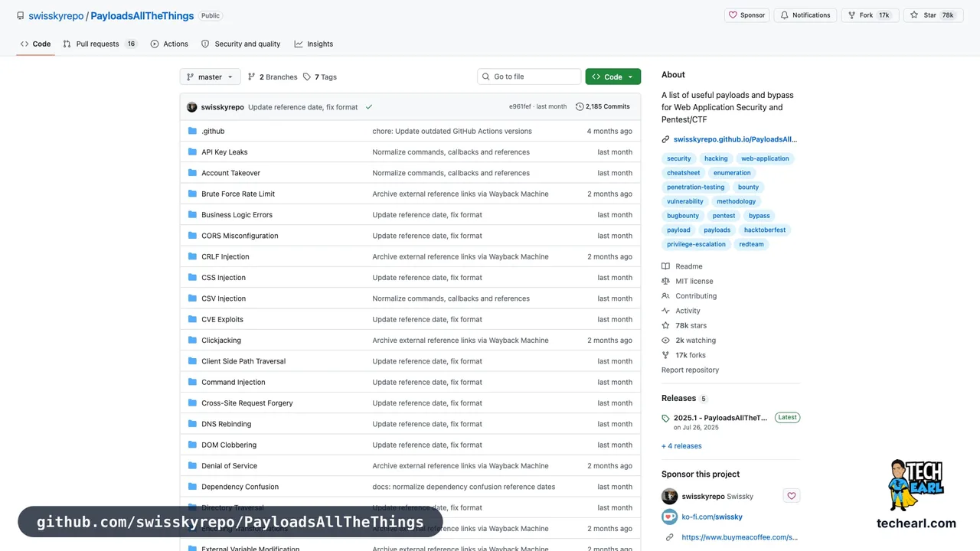The image size is (980, 551).
Task: Click the Go to file search field
Action: coord(529,77)
